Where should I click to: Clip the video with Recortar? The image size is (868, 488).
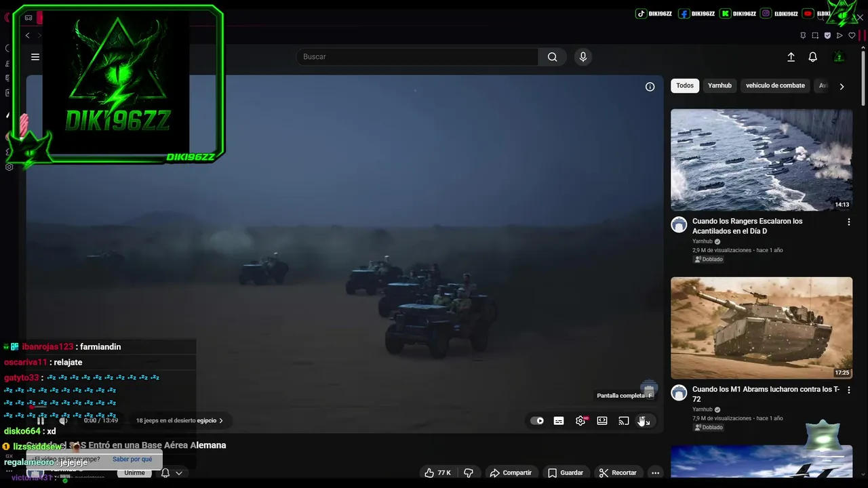point(618,472)
